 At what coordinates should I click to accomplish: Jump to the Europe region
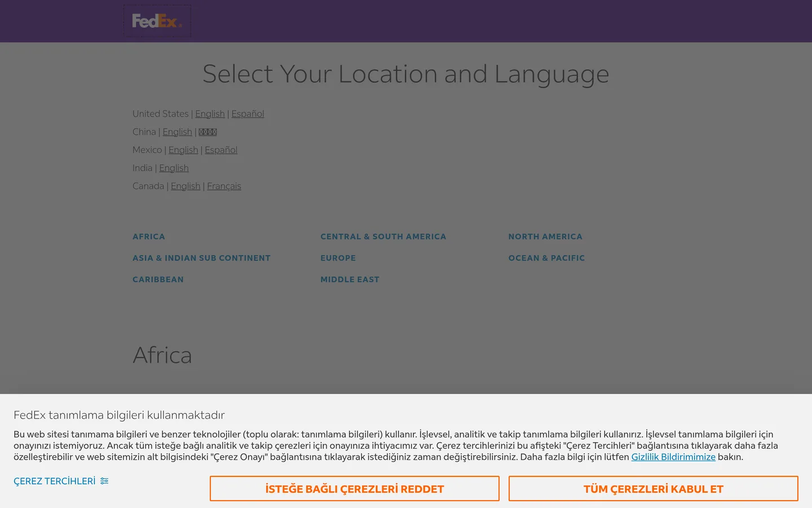click(x=338, y=258)
